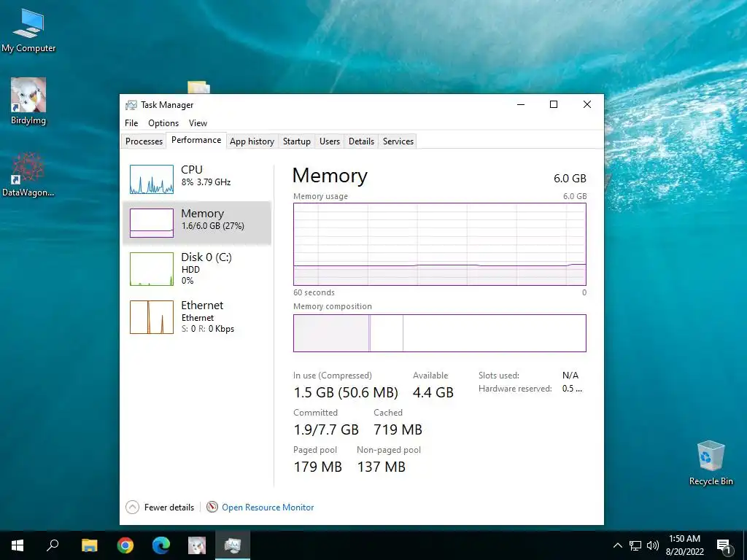Click the Memory usage graph
This screenshot has width=747, height=560.
tap(440, 244)
